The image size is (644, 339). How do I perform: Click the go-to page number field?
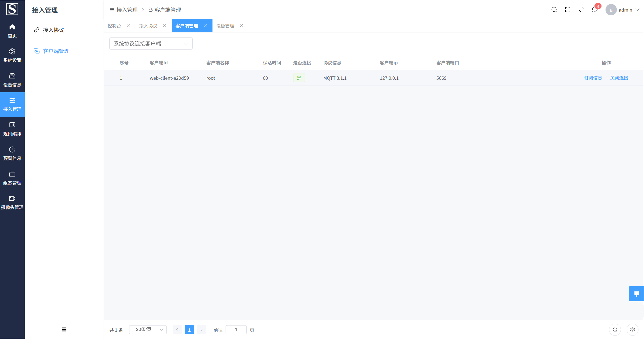[236, 329]
